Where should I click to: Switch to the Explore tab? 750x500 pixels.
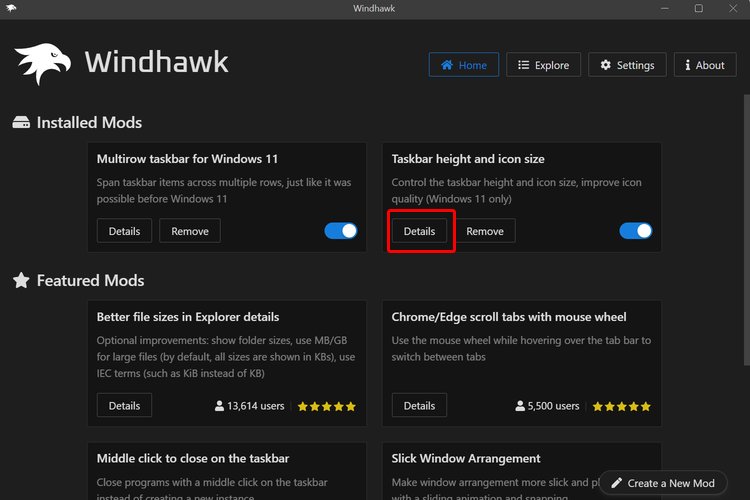point(543,65)
